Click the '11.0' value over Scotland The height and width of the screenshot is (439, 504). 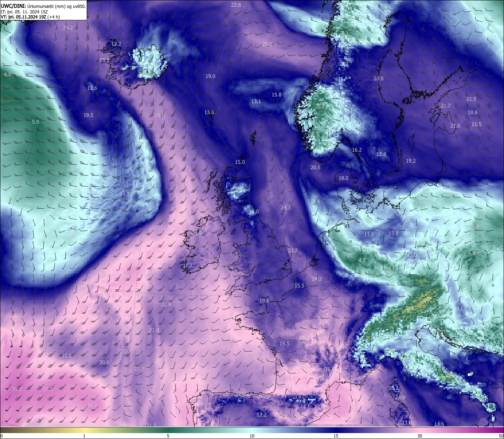254,211
